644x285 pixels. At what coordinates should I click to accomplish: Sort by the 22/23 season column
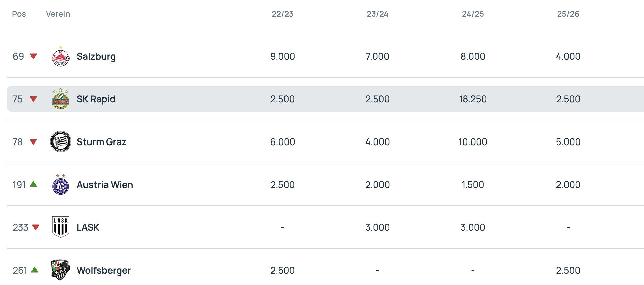[282, 14]
